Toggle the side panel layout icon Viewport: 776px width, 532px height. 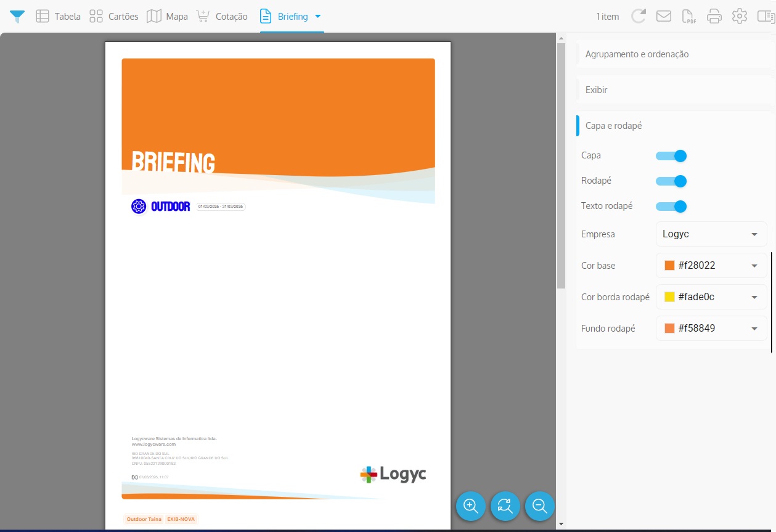765,17
